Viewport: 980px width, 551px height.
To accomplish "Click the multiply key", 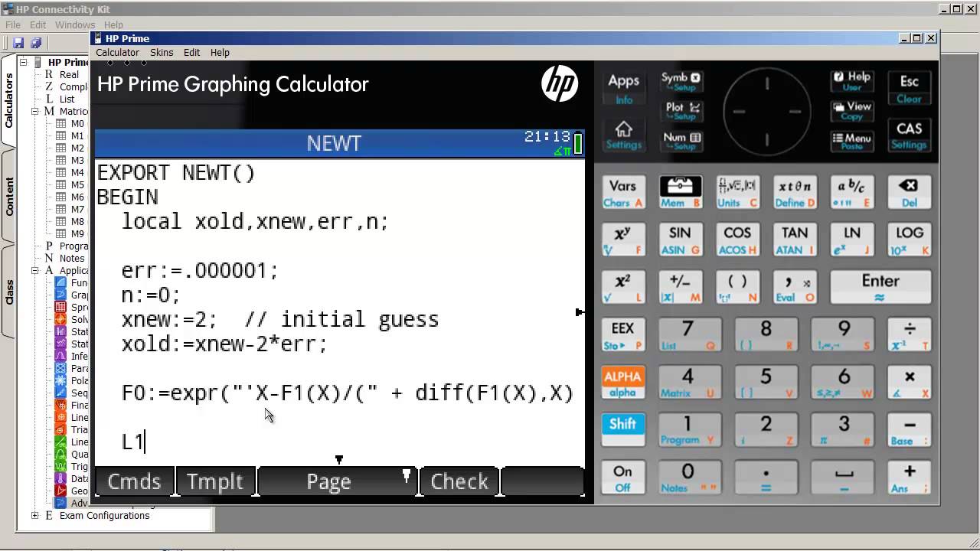I will tap(909, 383).
